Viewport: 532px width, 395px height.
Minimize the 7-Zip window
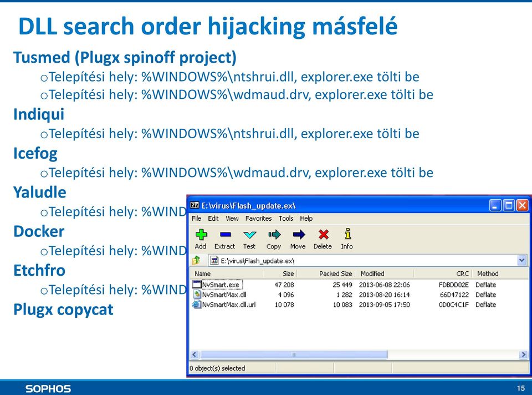pos(495,205)
